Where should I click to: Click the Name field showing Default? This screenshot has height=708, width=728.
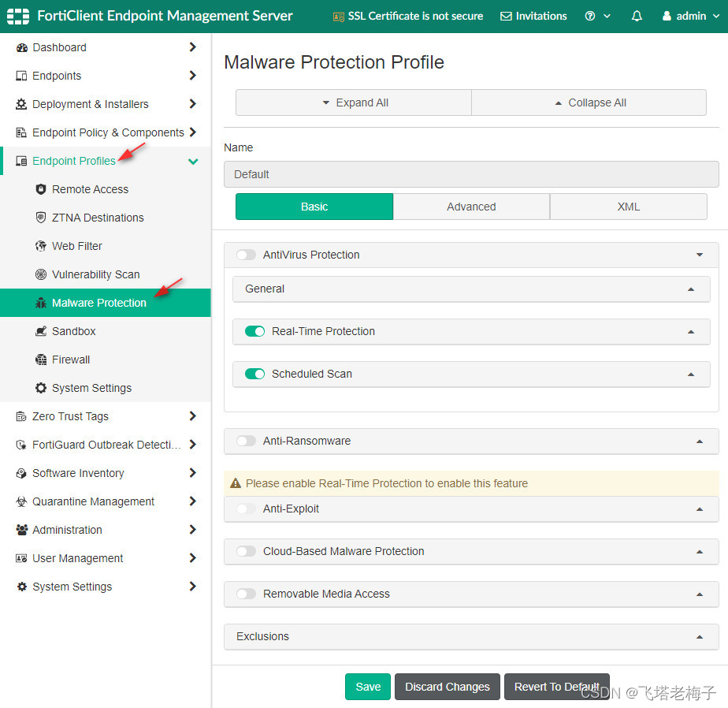point(471,174)
